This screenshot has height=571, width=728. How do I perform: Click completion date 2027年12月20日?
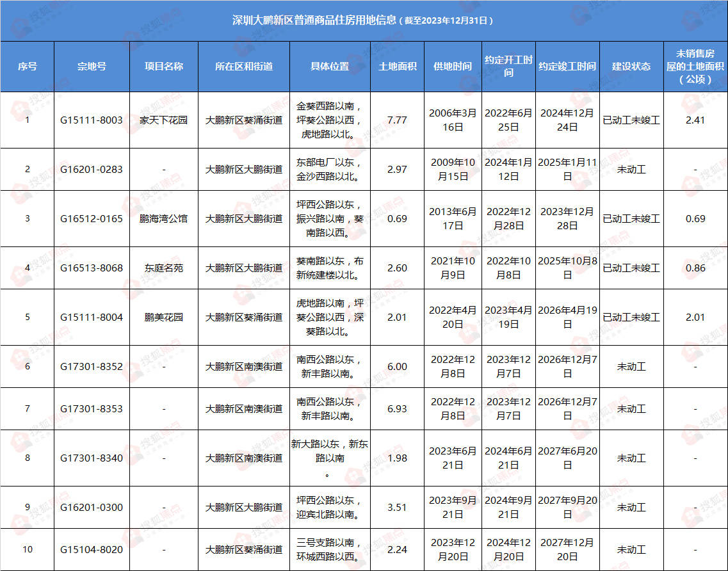pyautogui.click(x=567, y=550)
